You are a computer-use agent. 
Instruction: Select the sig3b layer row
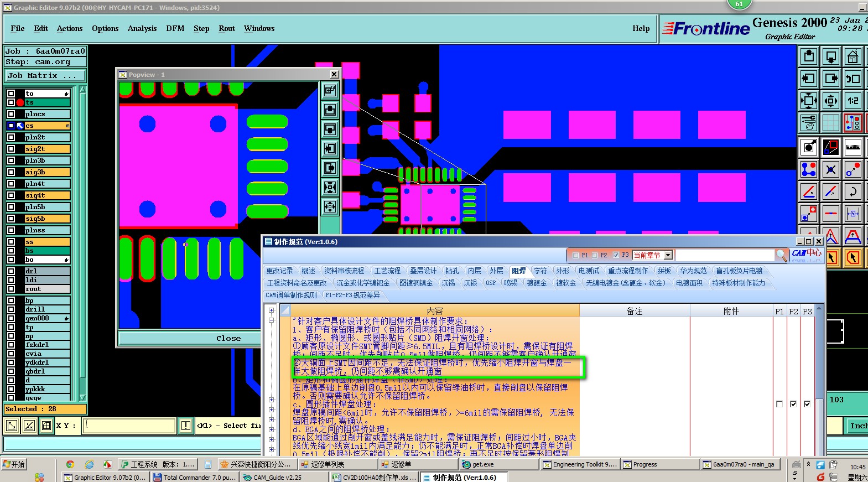coord(48,172)
